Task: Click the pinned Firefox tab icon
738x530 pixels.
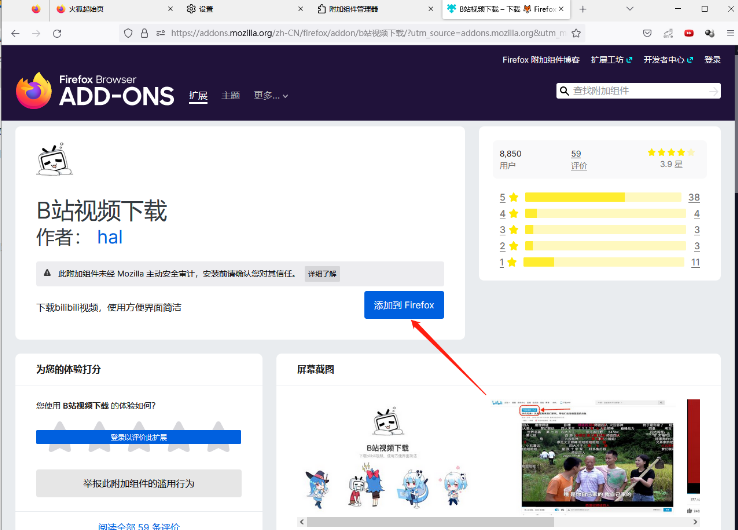Action: [x=36, y=9]
